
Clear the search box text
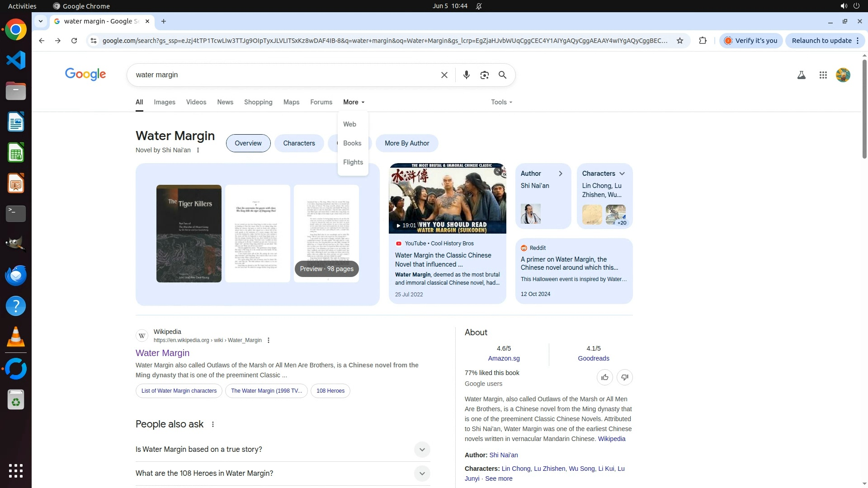444,75
